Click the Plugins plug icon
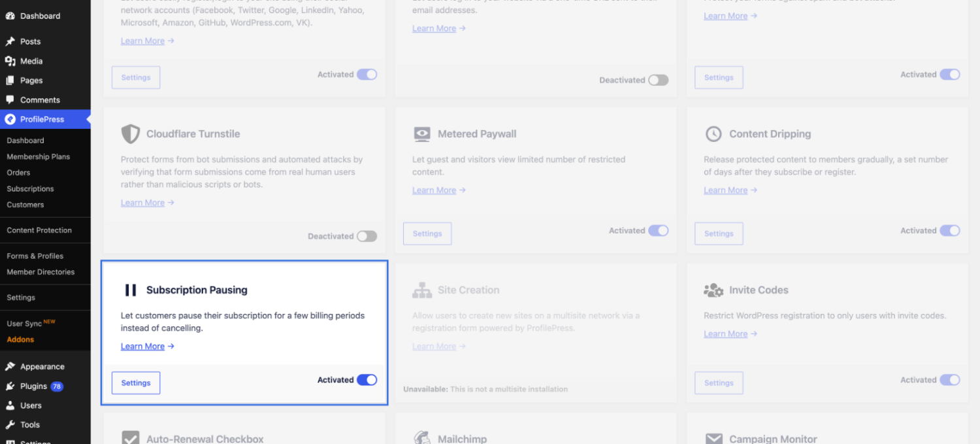980x444 pixels. click(10, 386)
